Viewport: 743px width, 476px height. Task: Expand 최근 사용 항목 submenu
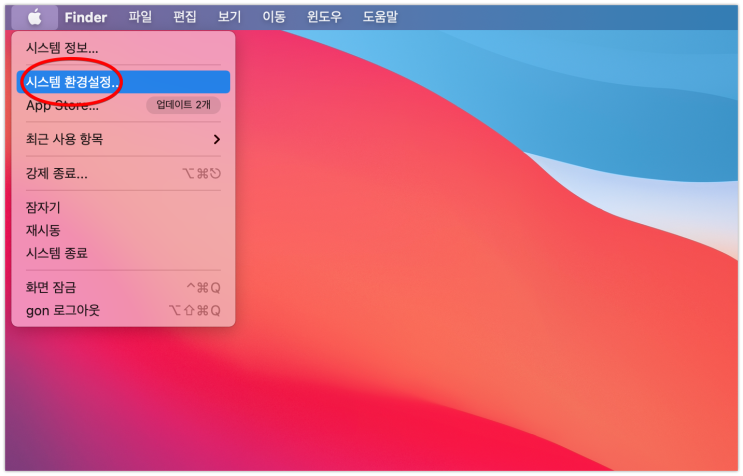[x=123, y=139]
